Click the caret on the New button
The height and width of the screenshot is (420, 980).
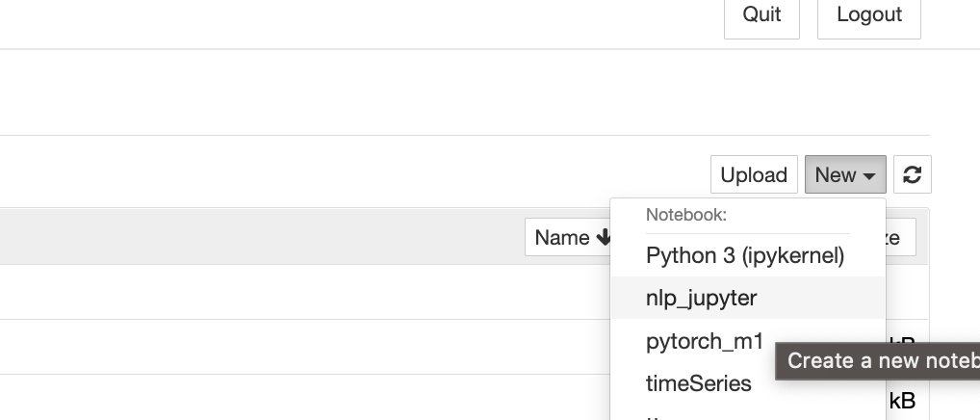click(x=868, y=176)
